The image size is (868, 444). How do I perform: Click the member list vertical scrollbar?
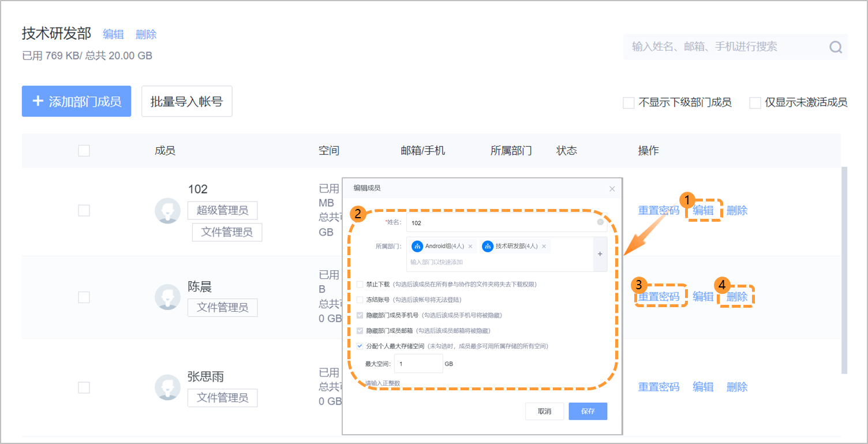[844, 270]
